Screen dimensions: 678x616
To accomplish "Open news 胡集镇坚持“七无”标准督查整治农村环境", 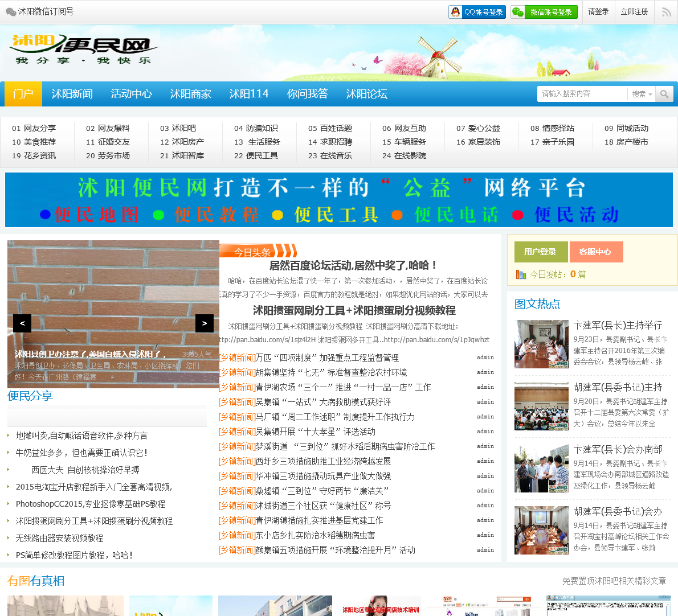I will point(331,372).
